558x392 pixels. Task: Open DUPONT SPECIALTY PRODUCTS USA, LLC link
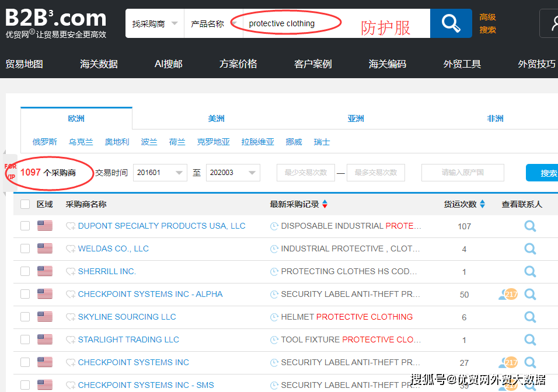(162, 226)
